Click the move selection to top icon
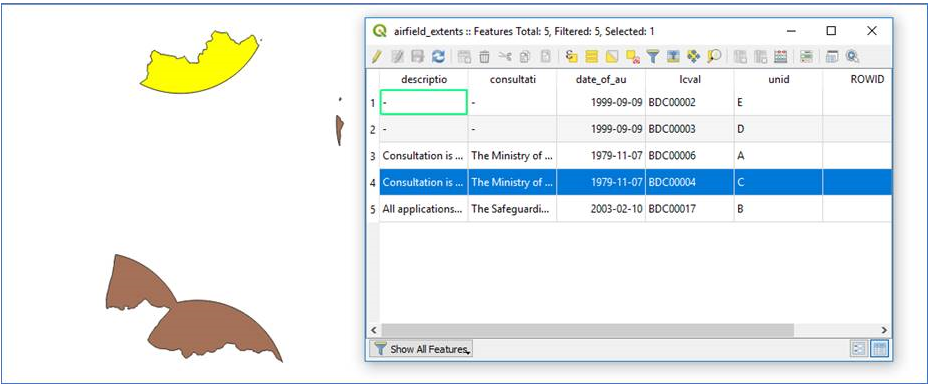 tap(673, 56)
